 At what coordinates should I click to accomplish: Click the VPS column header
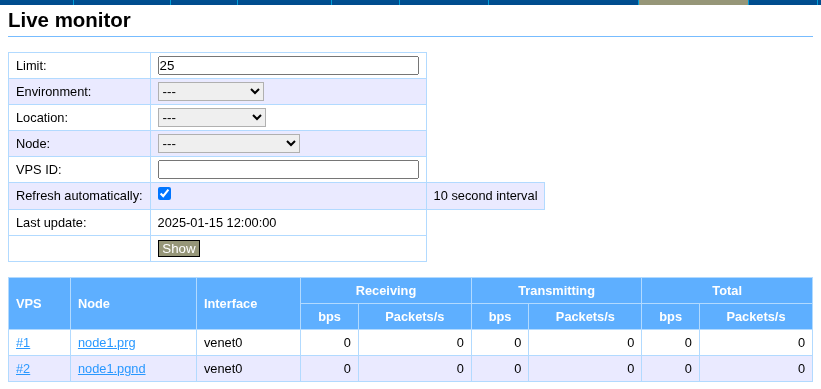(39, 304)
